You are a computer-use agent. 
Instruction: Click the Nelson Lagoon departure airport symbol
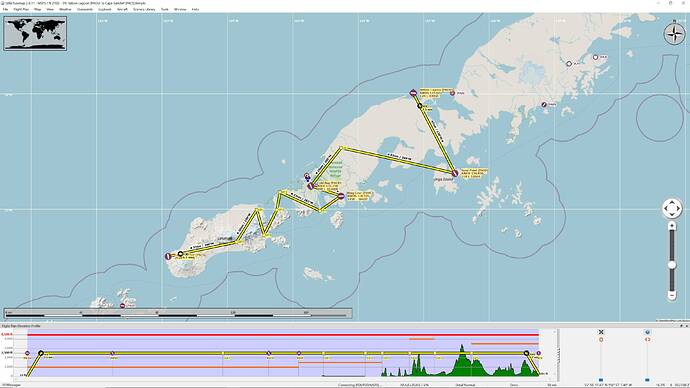click(x=413, y=93)
